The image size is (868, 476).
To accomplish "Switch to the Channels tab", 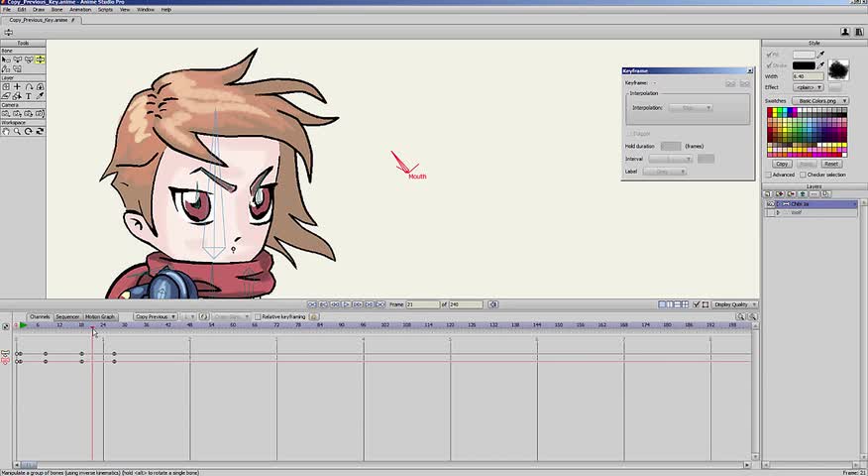I will [40, 316].
